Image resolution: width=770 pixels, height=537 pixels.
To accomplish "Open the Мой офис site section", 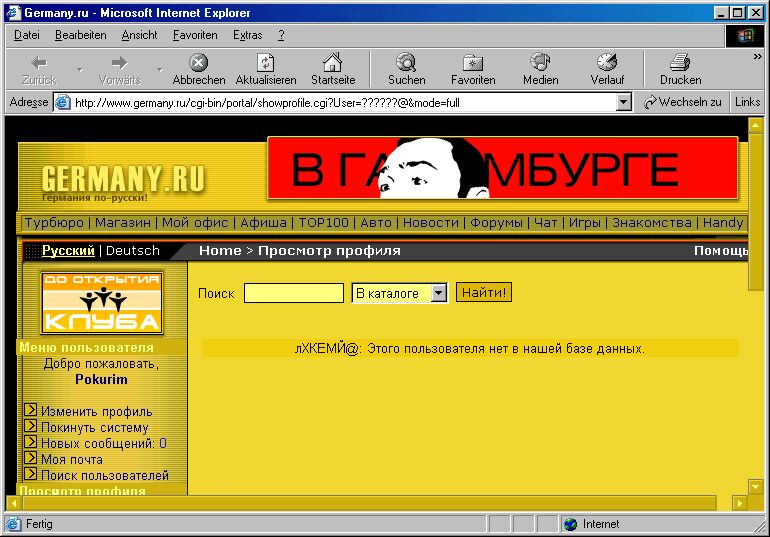I will point(195,223).
